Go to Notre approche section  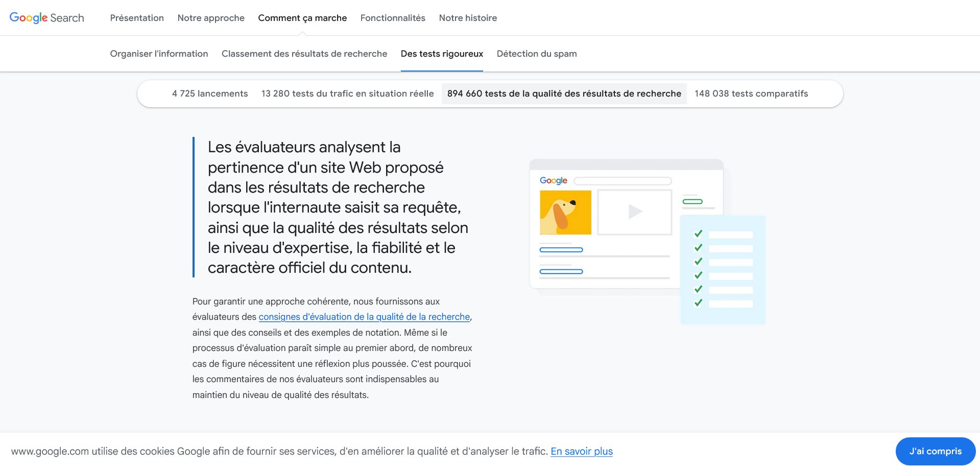tap(211, 18)
